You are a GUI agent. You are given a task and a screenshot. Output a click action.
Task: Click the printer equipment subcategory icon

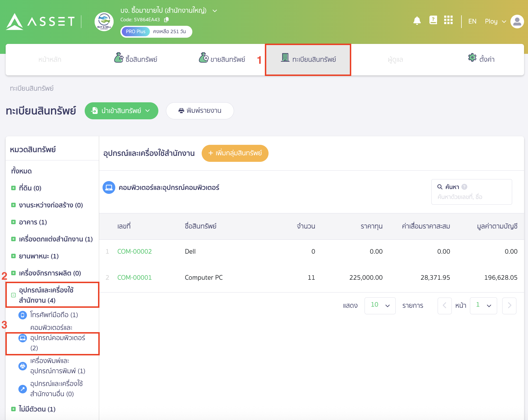pos(22,366)
